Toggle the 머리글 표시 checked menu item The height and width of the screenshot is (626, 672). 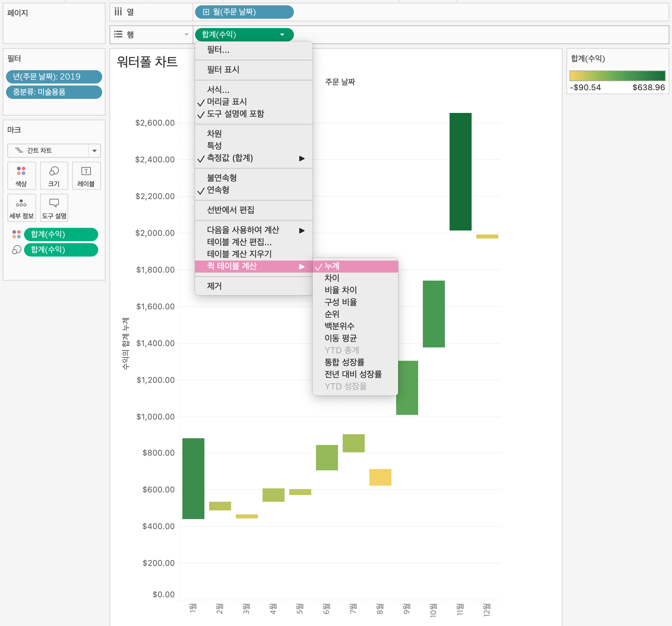pos(226,102)
